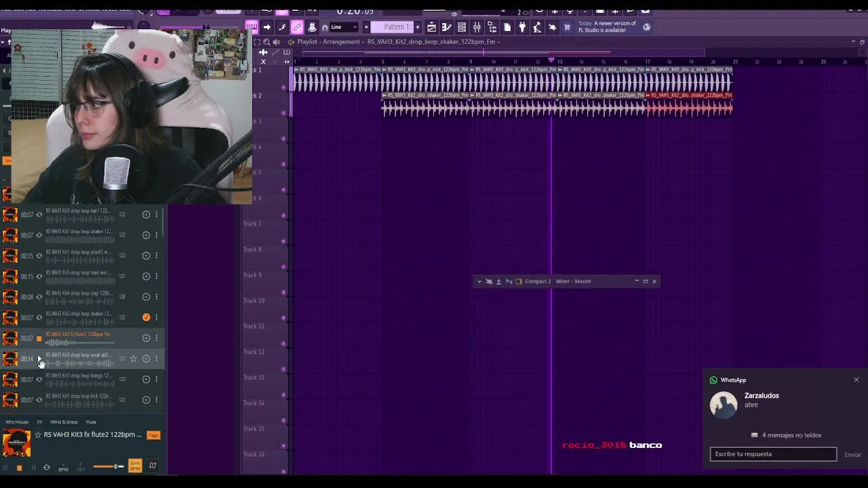Viewport: 868px width, 488px height.
Task: Open more options for vocal adlib loop
Action: point(156,359)
